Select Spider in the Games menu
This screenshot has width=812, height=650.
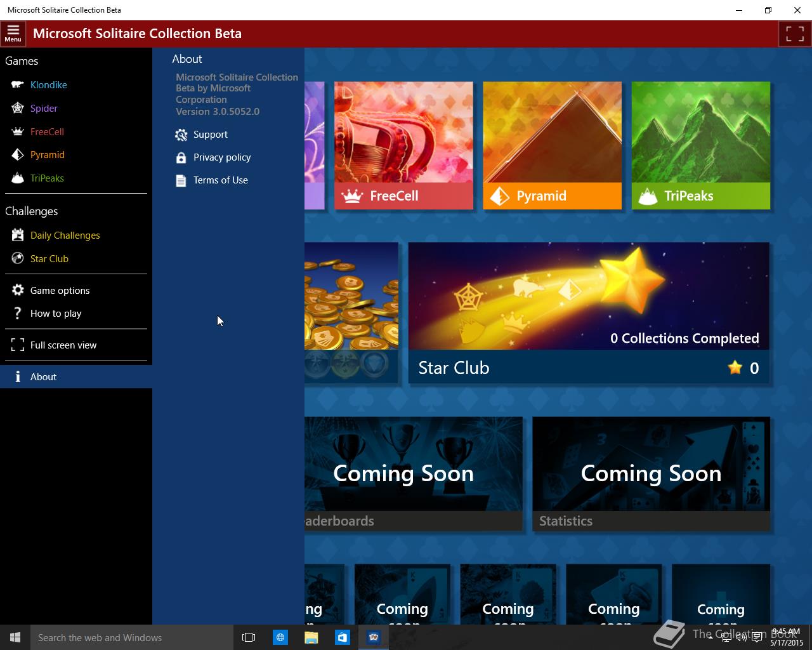pyautogui.click(x=44, y=108)
